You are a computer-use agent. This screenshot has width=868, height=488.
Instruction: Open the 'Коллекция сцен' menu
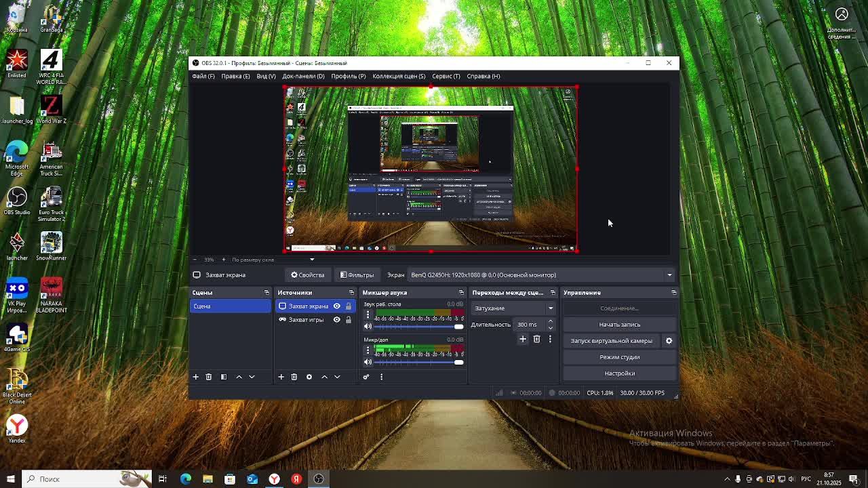(399, 76)
